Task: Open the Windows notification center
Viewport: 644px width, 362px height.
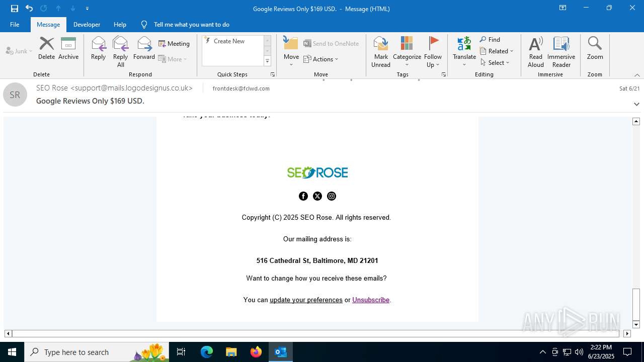Action: point(627,352)
